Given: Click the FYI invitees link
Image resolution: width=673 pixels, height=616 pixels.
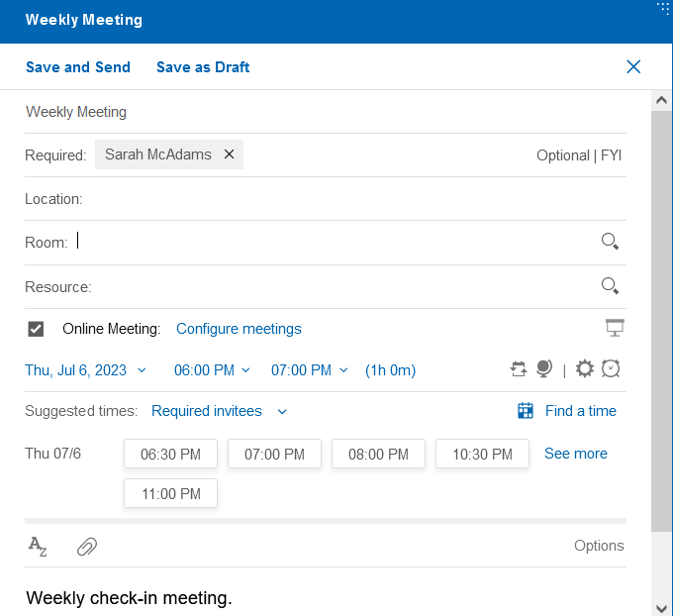Looking at the screenshot, I should tap(611, 155).
